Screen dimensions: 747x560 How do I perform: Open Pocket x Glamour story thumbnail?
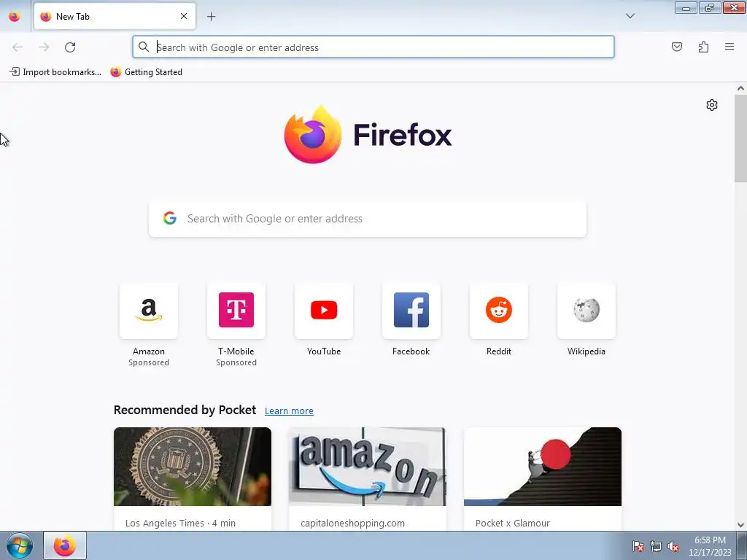click(x=543, y=467)
